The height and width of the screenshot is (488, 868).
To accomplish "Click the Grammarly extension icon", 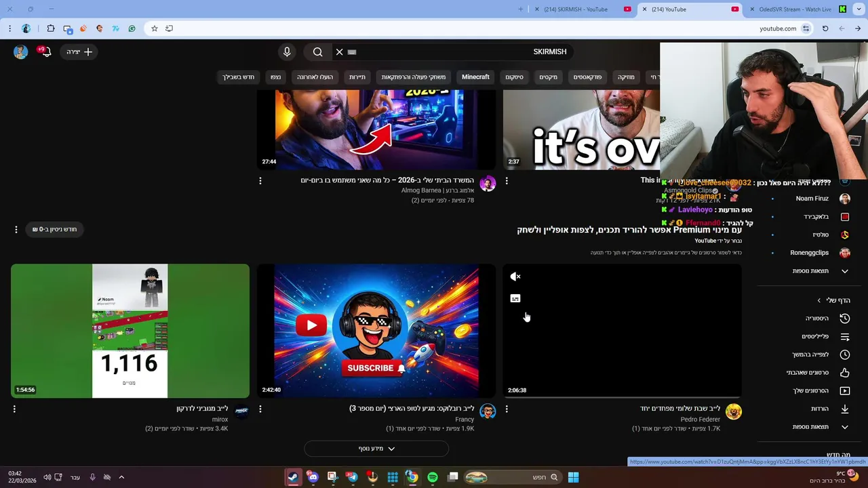I will tap(132, 28).
